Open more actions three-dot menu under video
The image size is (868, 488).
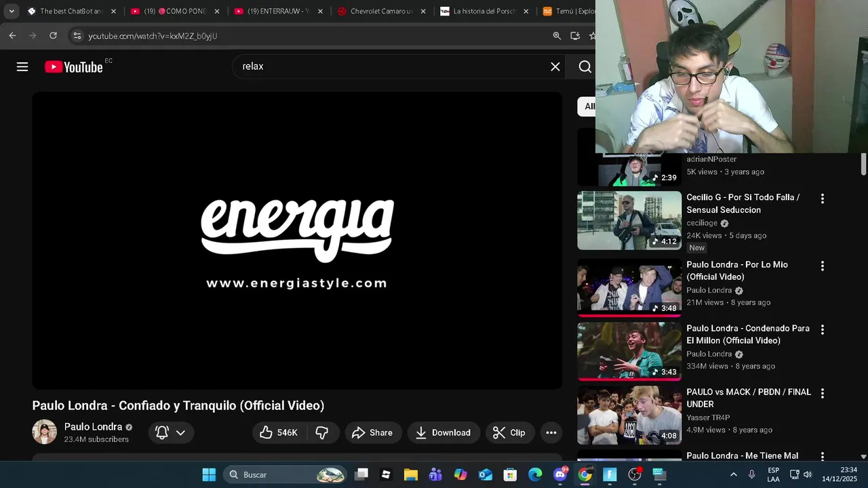tap(551, 432)
